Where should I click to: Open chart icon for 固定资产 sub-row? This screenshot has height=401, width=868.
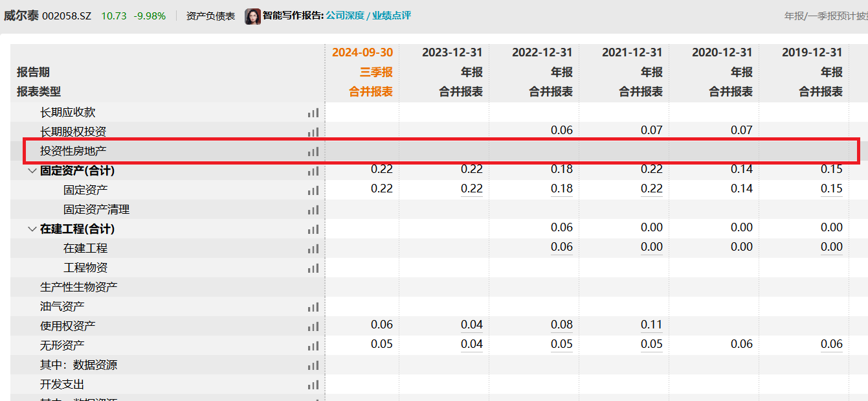pyautogui.click(x=313, y=190)
